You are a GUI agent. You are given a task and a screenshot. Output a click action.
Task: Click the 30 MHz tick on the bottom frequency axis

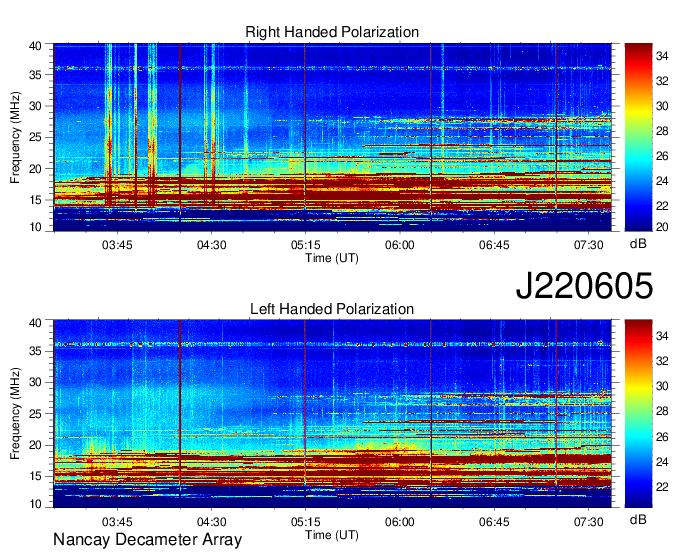(36, 382)
